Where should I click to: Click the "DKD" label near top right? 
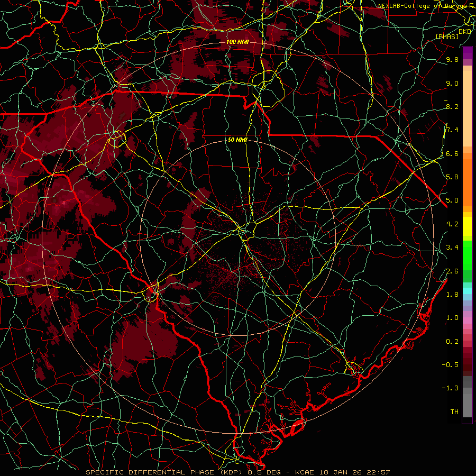click(x=465, y=31)
